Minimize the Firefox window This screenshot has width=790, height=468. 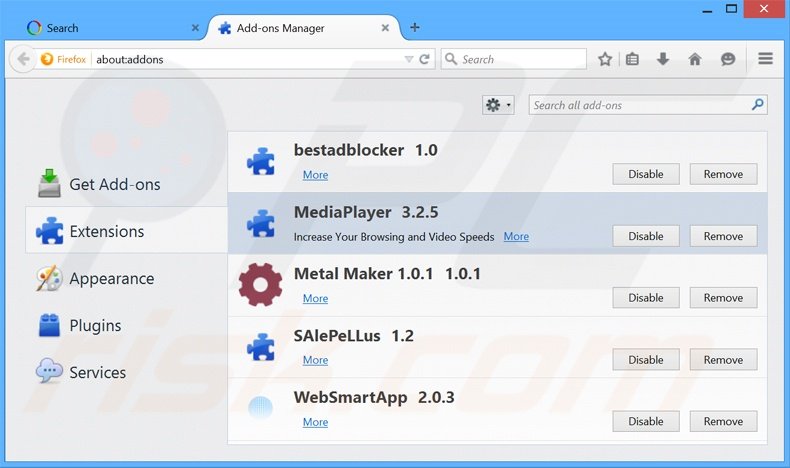point(707,9)
